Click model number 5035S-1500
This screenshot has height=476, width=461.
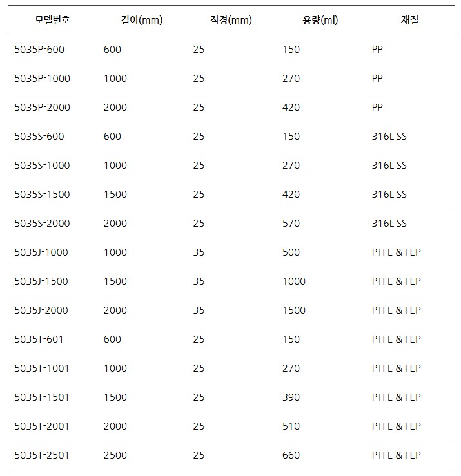click(42, 195)
